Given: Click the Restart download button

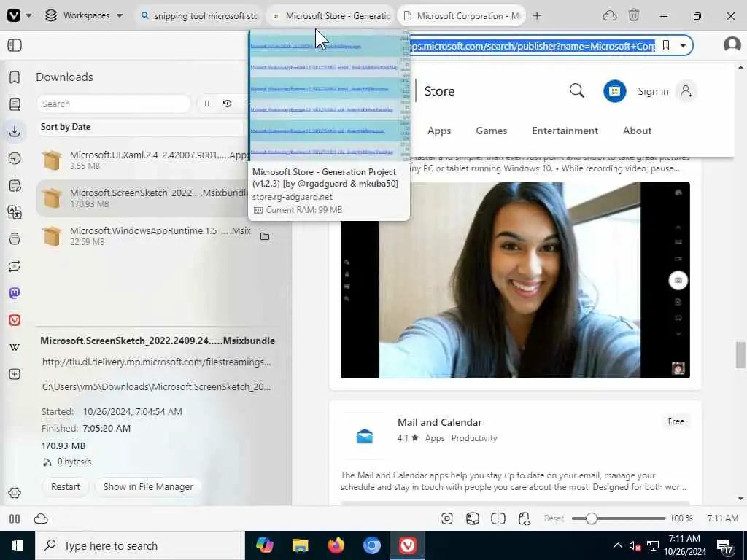Looking at the screenshot, I should pyautogui.click(x=65, y=486).
